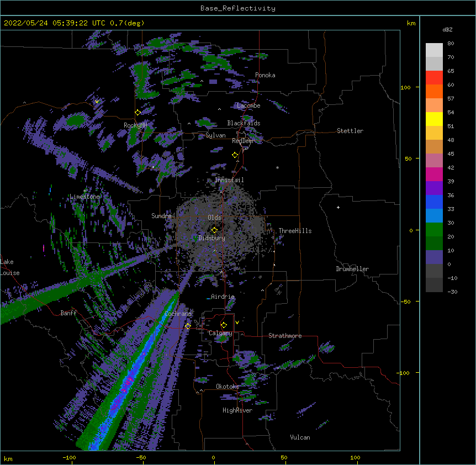Choose the purple 36–39 dBZ legend swatch

(x=434, y=188)
